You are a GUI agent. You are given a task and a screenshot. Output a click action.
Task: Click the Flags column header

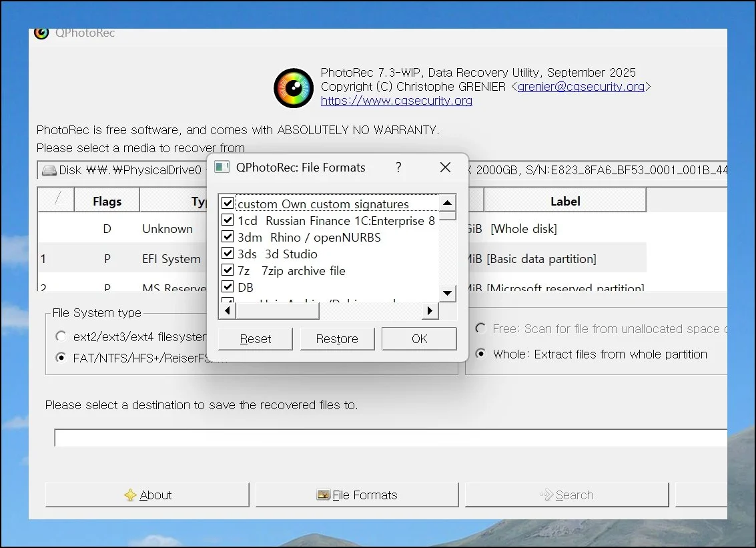107,201
